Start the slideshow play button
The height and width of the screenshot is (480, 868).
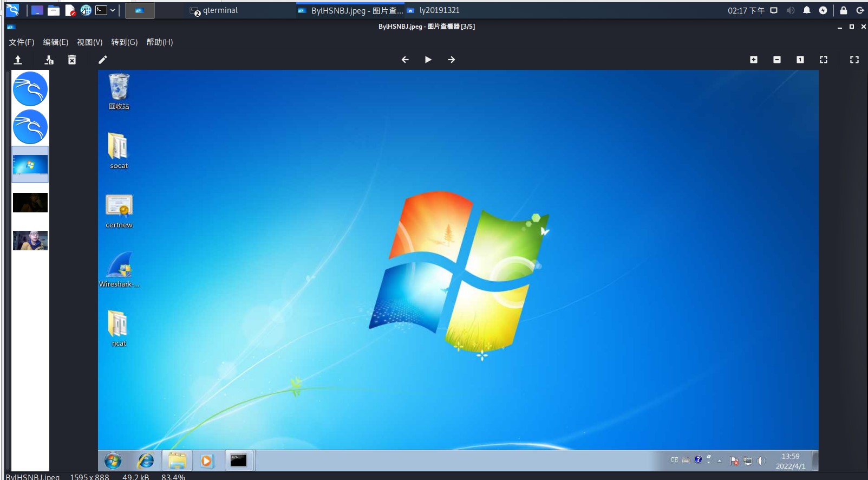pos(428,60)
